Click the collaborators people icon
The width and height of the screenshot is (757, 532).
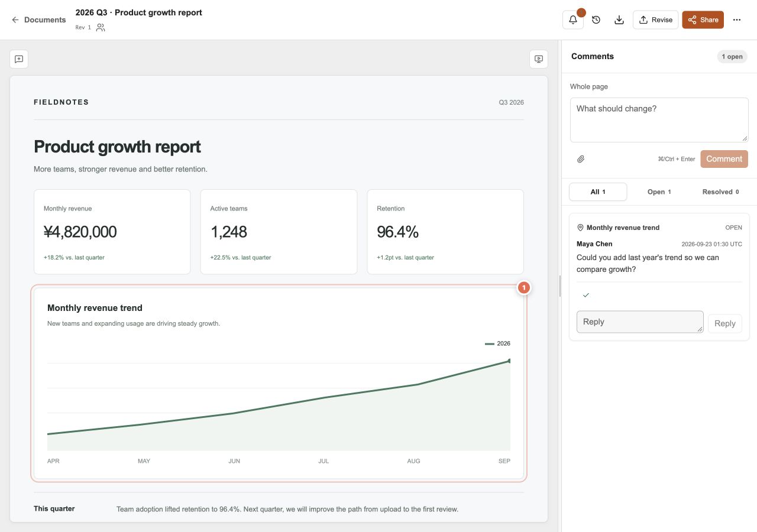[x=101, y=27]
